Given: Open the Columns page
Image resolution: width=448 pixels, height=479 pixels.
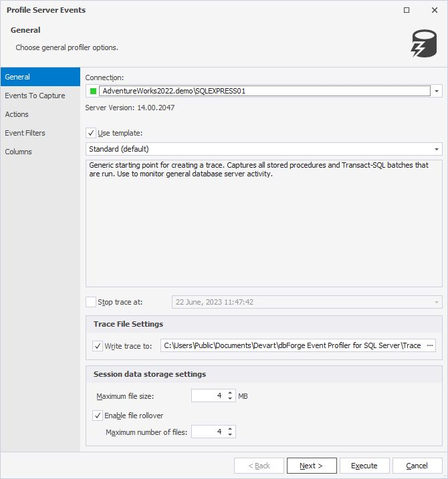Looking at the screenshot, I should coord(40,152).
